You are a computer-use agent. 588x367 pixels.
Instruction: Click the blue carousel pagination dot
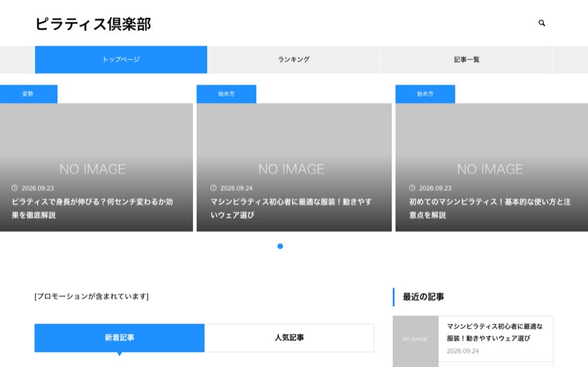(x=280, y=247)
